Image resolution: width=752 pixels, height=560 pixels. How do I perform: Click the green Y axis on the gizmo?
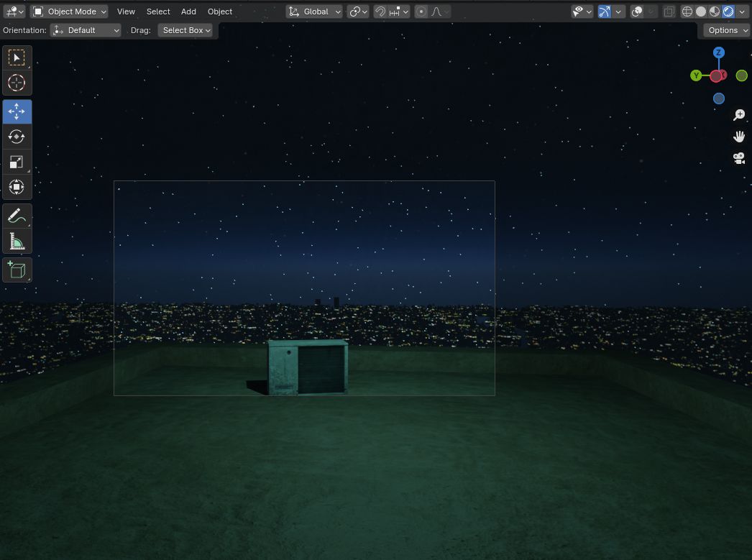[696, 75]
